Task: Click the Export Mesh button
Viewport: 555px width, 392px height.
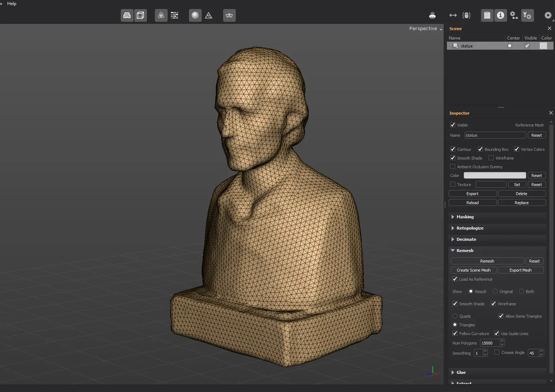Action: point(521,270)
